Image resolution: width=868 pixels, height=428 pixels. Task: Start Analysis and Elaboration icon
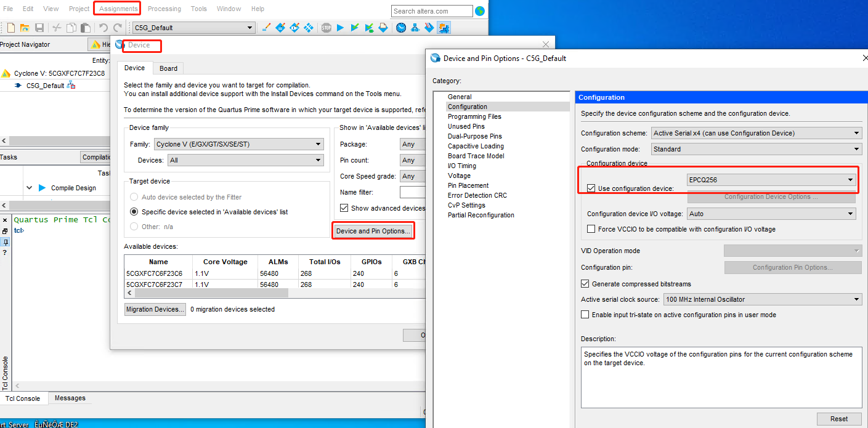tap(355, 28)
